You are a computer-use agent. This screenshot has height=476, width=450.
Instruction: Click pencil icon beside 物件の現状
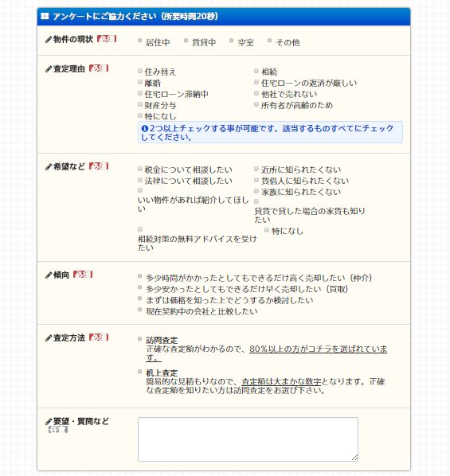[49, 40]
